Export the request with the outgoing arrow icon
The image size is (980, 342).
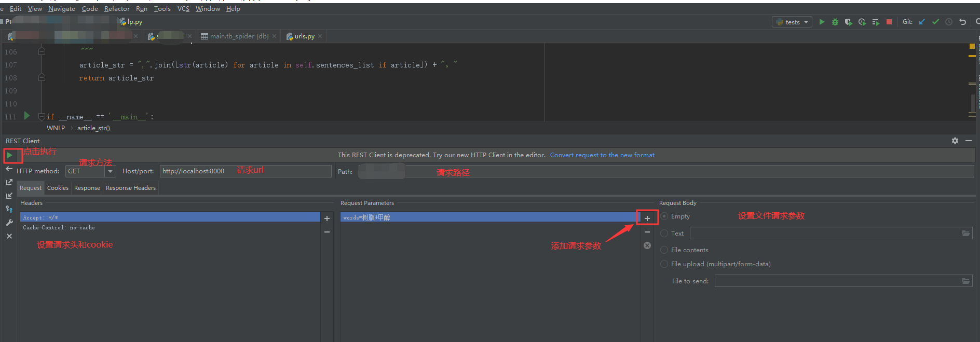[x=9, y=182]
